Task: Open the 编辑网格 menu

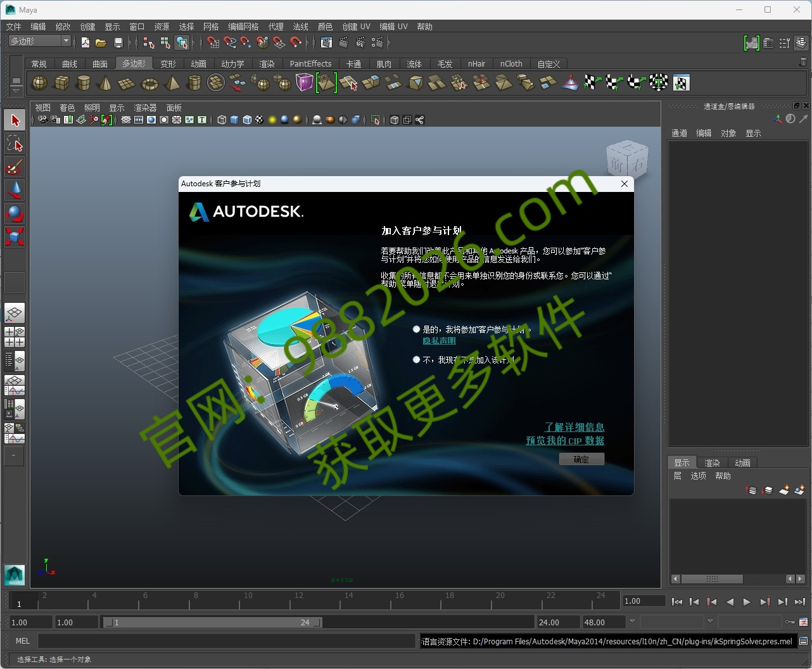Action: pyautogui.click(x=244, y=27)
